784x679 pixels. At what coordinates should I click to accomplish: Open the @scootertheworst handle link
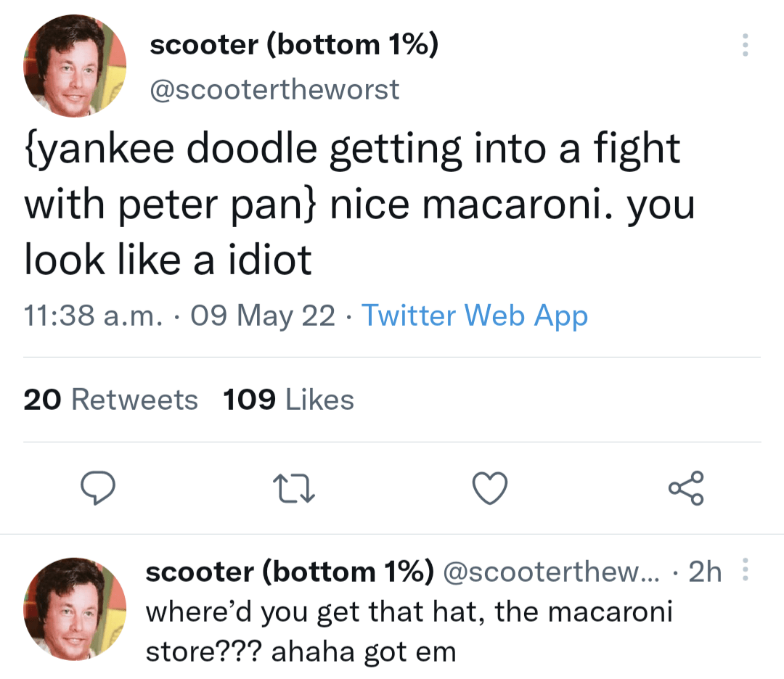tap(274, 89)
